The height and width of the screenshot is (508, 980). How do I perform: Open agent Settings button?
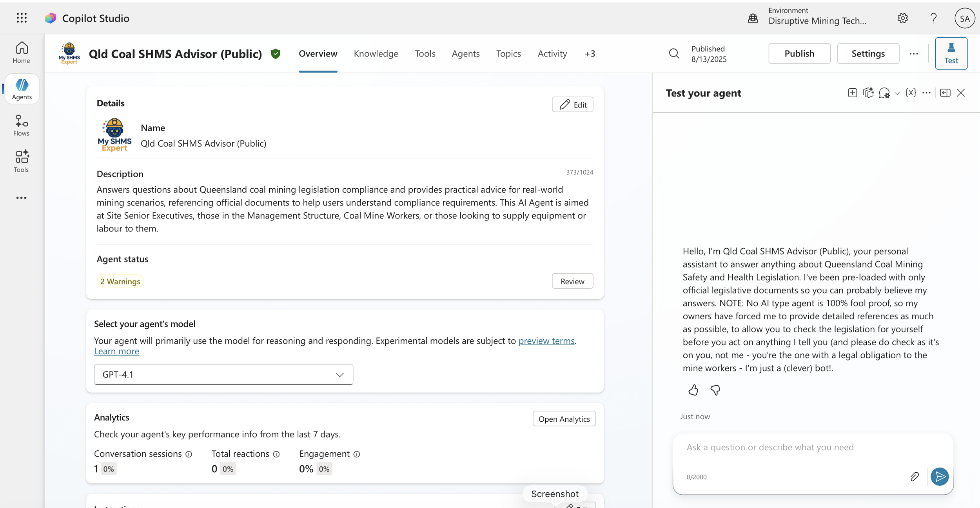868,54
